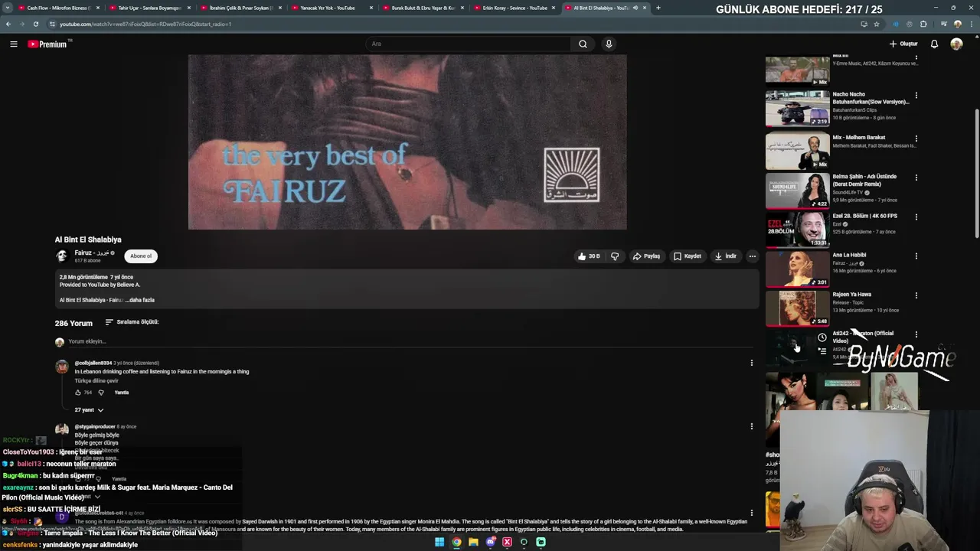980x551 pixels.
Task: Open options for Nacho Nacho video
Action: (x=916, y=96)
